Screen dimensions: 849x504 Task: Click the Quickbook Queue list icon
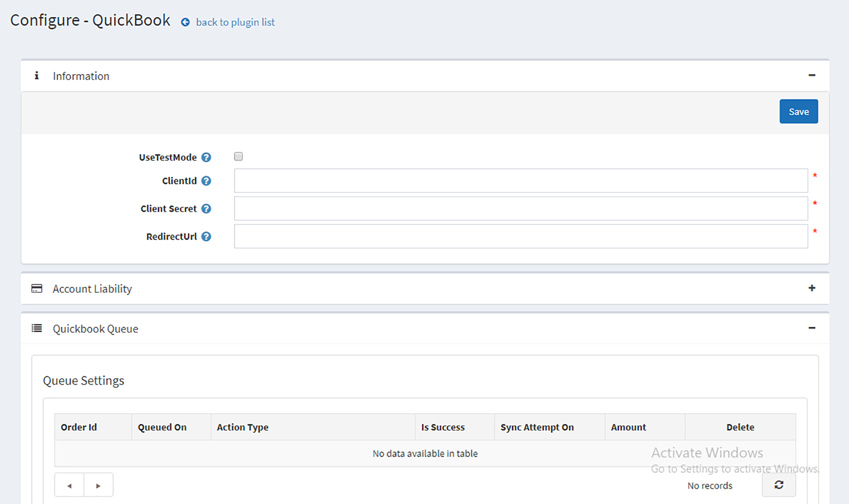(x=37, y=328)
